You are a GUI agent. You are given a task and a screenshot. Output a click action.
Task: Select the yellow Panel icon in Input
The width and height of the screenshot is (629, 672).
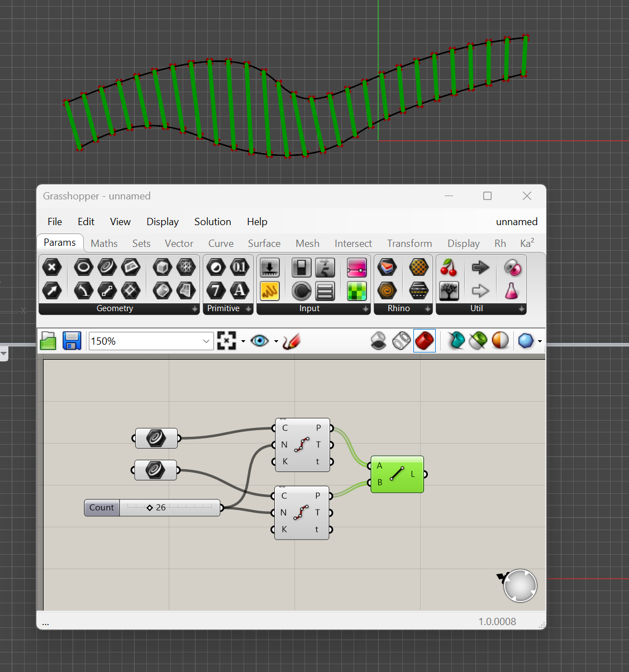(x=270, y=290)
